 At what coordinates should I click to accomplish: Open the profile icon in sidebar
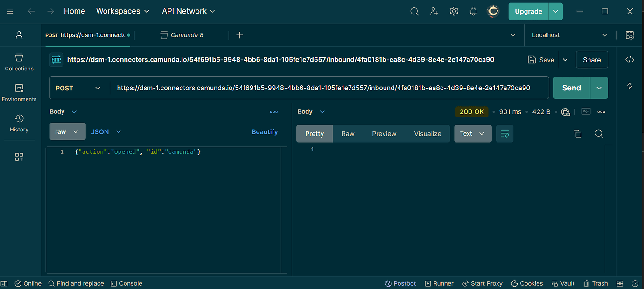point(19,35)
